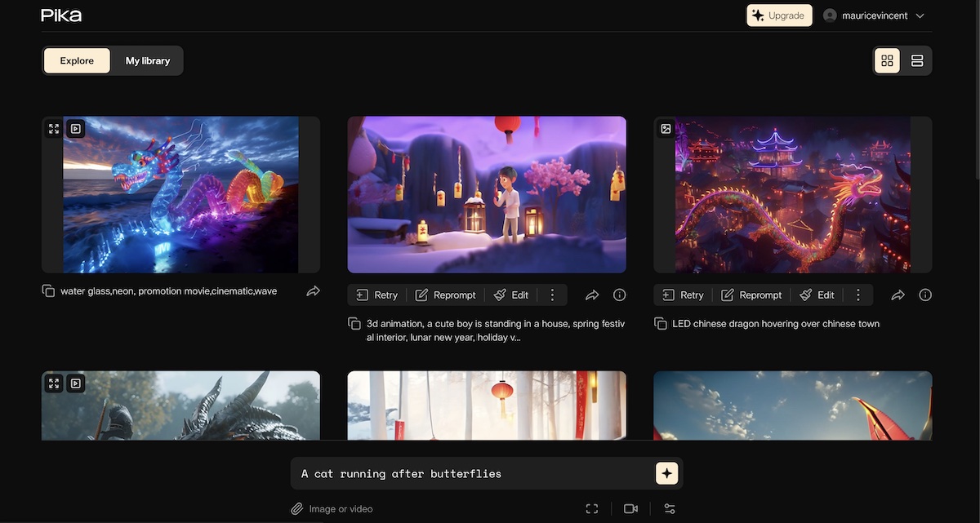The height and width of the screenshot is (523, 980).
Task: Click video type icon on knight dragon card
Action: (x=75, y=383)
